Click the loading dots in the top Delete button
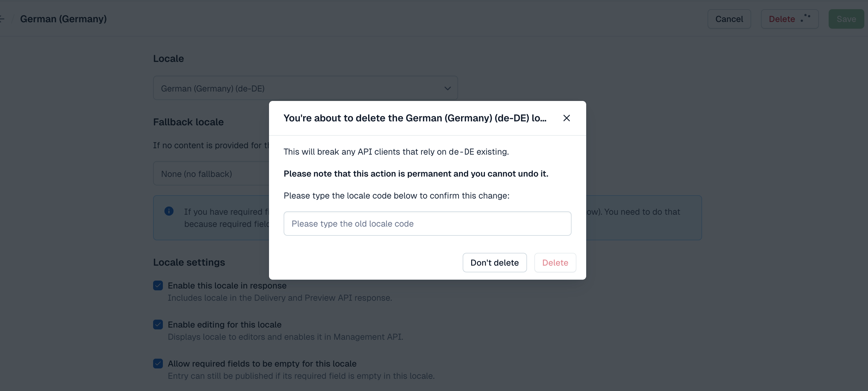Image resolution: width=868 pixels, height=391 pixels. [805, 18]
